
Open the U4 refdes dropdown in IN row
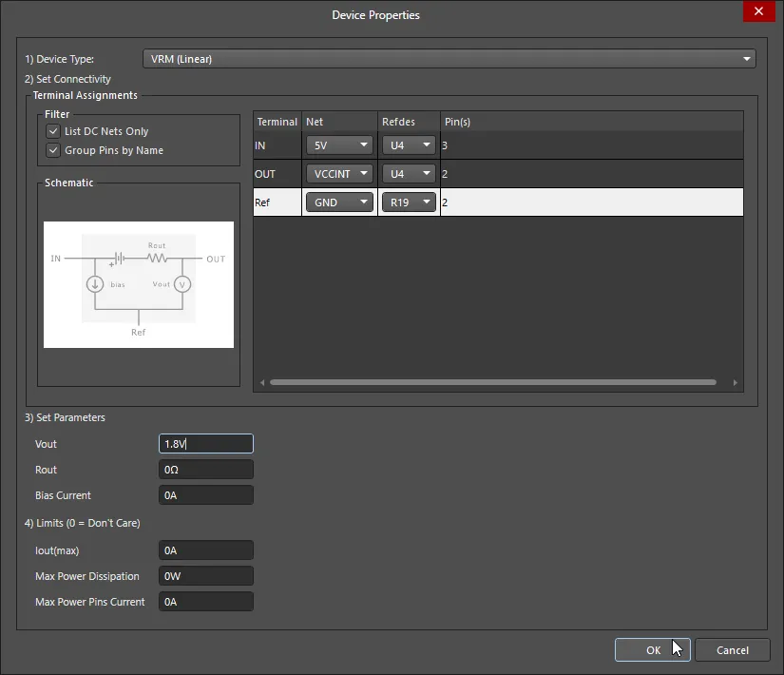409,145
